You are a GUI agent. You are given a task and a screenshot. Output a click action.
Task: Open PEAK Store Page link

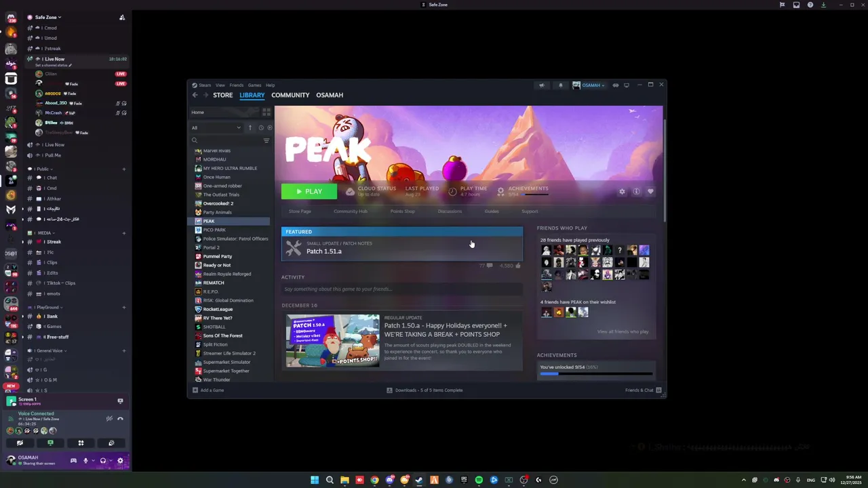tap(300, 211)
